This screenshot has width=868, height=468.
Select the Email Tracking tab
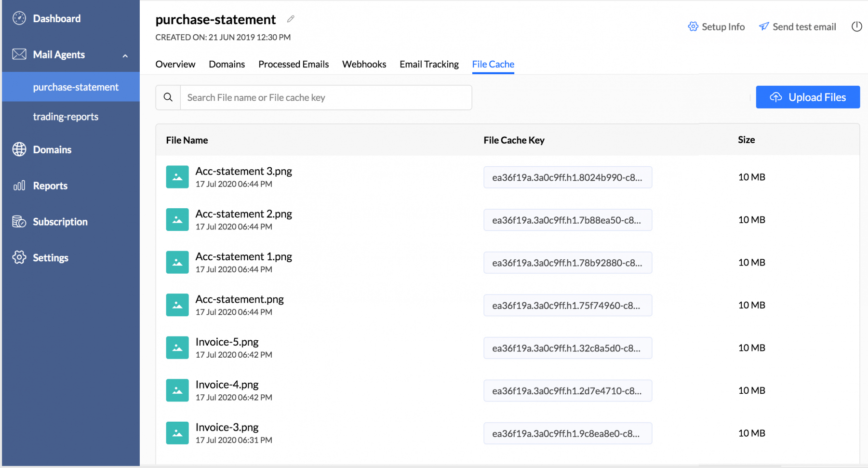pos(429,64)
